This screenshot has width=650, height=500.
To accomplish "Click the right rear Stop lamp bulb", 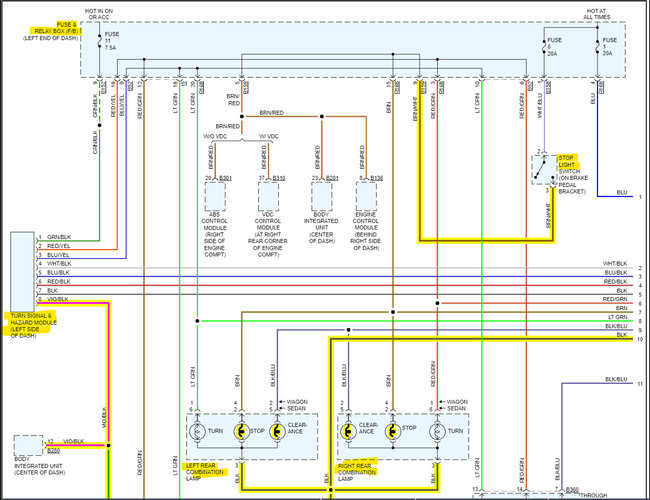I will coord(393,431).
